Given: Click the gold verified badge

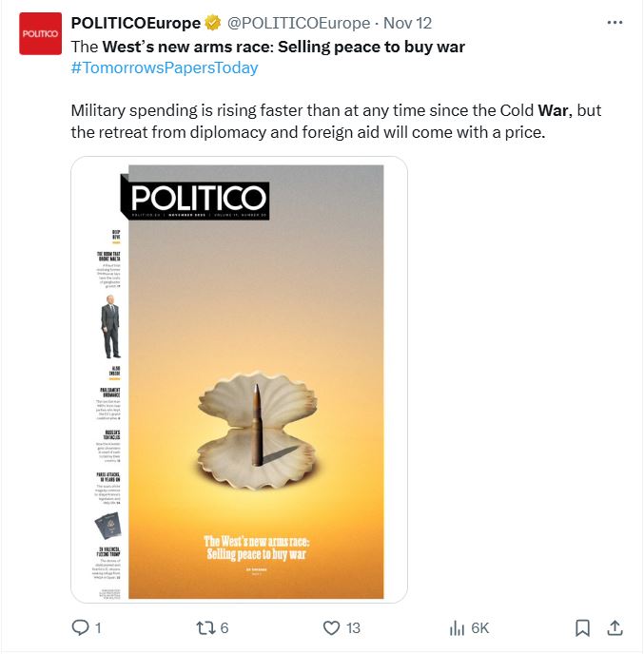Looking at the screenshot, I should pyautogui.click(x=213, y=23).
